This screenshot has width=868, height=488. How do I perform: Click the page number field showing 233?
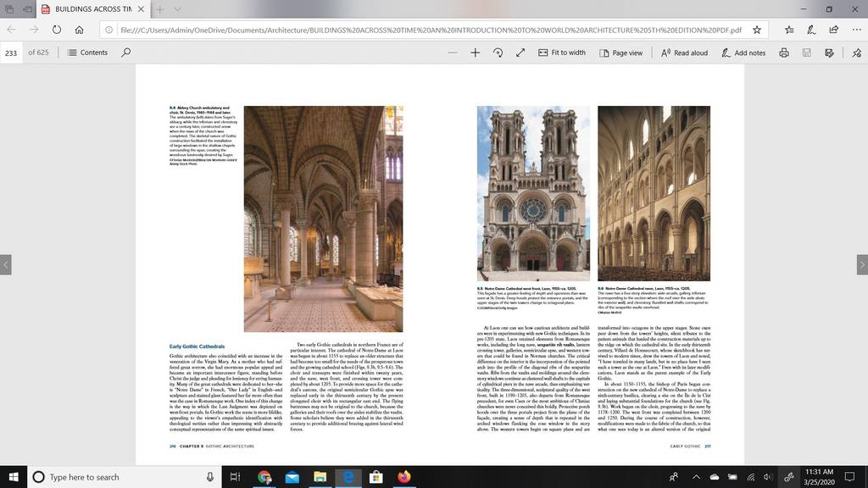point(11,53)
